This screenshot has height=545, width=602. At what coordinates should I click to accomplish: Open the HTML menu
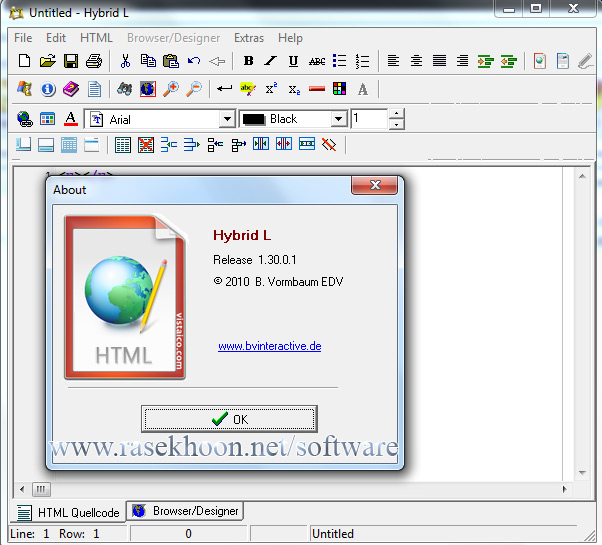point(96,38)
